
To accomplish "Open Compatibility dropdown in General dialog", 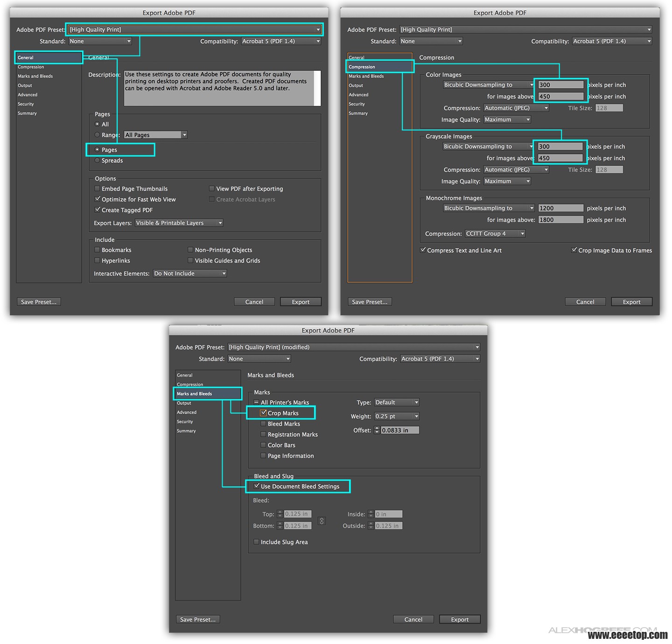I will pos(281,41).
